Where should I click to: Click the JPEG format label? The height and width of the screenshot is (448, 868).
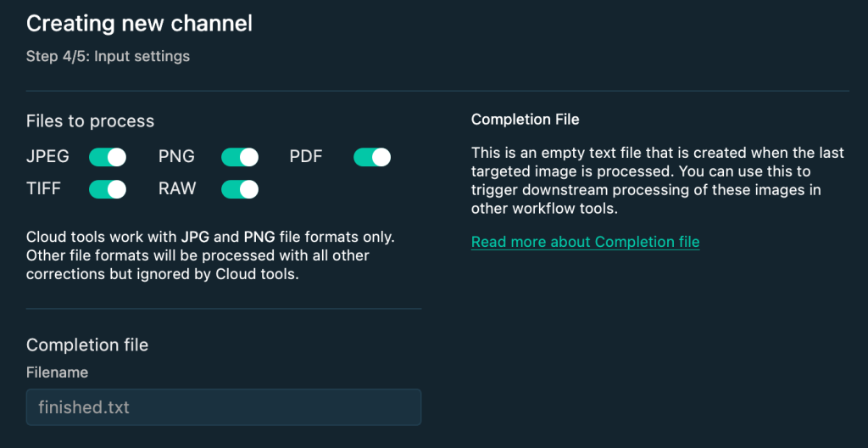(47, 157)
